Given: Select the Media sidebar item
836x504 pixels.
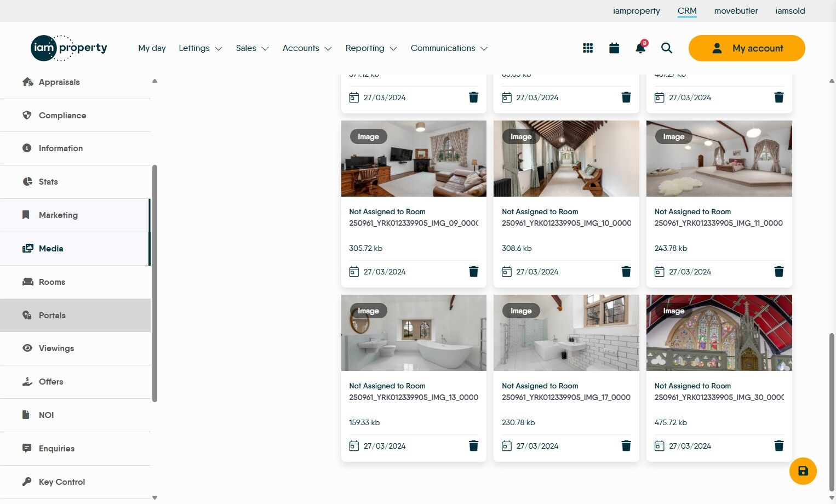Looking at the screenshot, I should click(x=76, y=249).
